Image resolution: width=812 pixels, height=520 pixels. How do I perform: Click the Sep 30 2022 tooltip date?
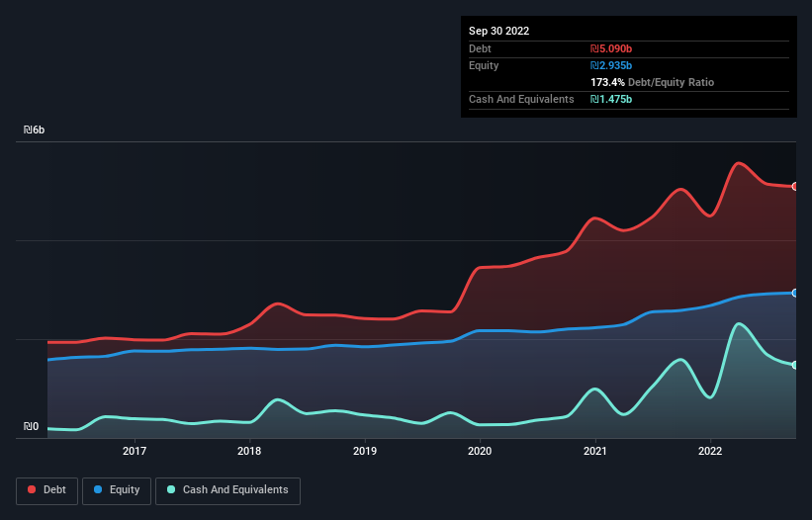pos(498,31)
